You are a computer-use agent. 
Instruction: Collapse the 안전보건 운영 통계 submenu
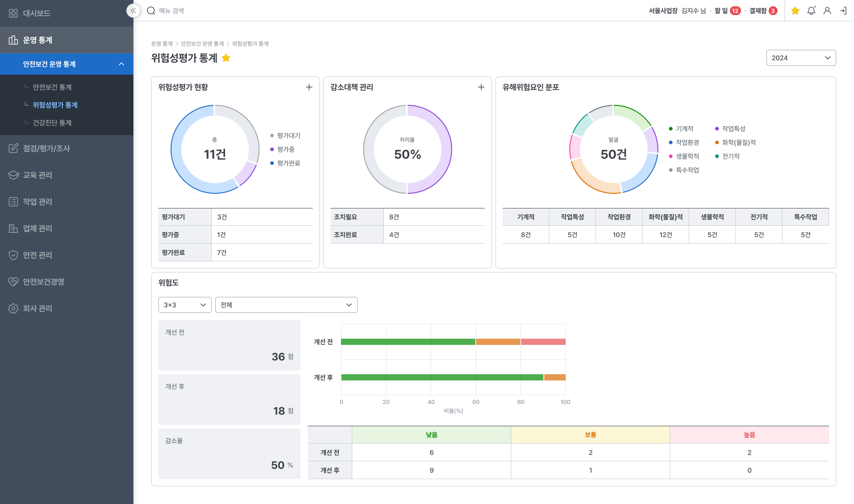pyautogui.click(x=121, y=64)
